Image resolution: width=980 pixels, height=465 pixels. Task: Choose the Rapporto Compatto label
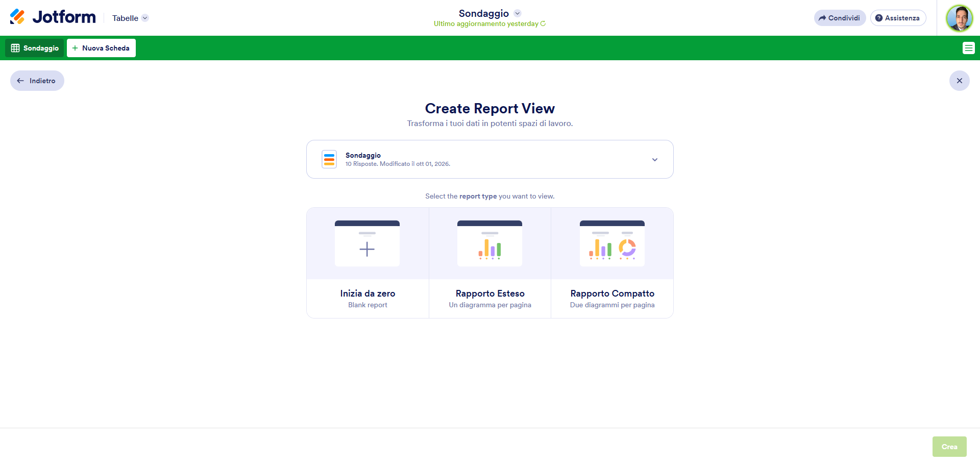(x=612, y=293)
